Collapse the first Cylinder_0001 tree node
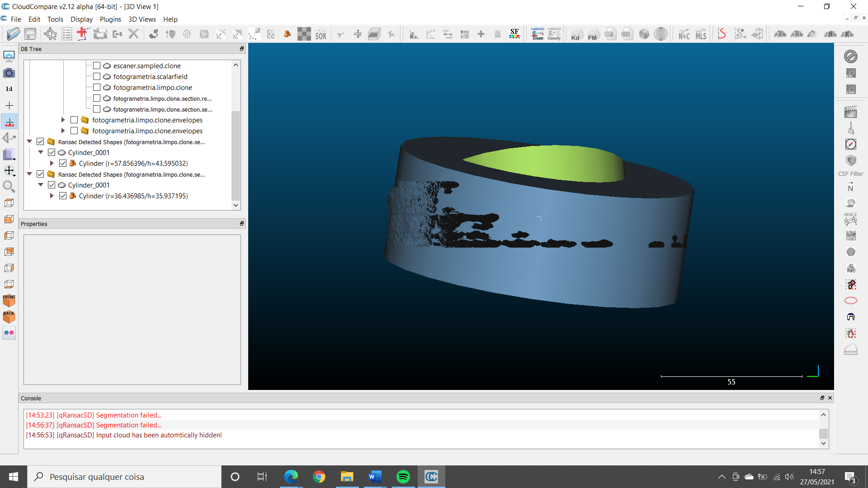The height and width of the screenshot is (488, 868). (x=40, y=152)
